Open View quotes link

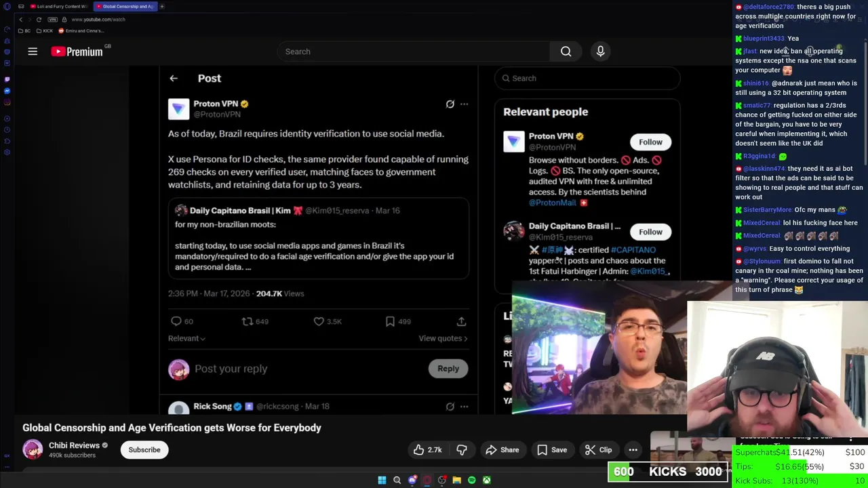[443, 338]
